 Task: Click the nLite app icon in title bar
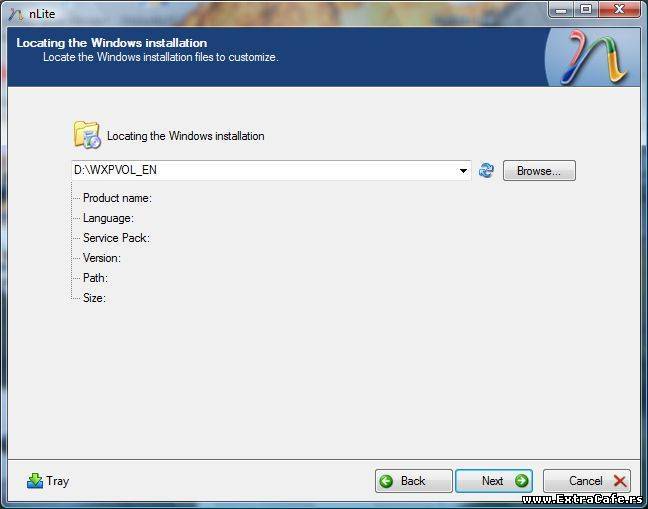[x=15, y=11]
